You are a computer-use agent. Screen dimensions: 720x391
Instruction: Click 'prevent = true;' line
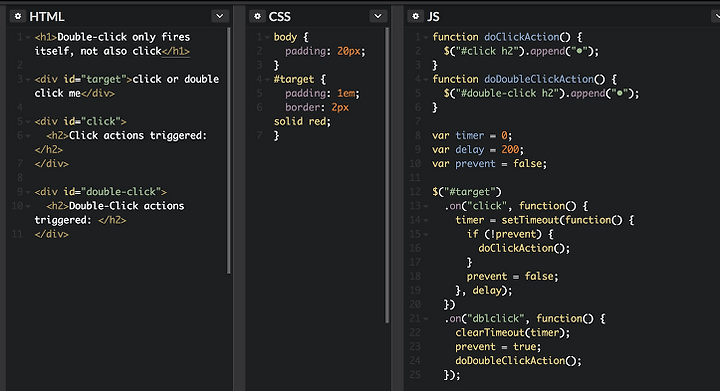(498, 347)
